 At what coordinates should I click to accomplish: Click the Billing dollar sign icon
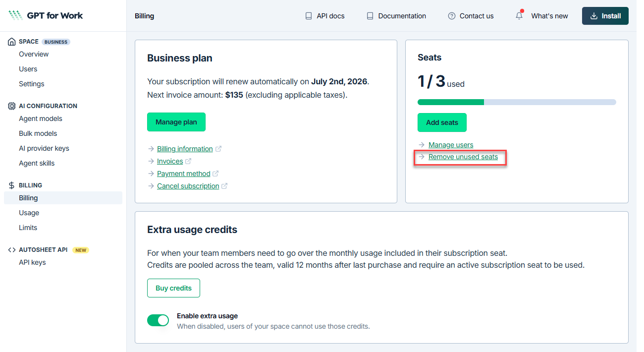tap(12, 185)
